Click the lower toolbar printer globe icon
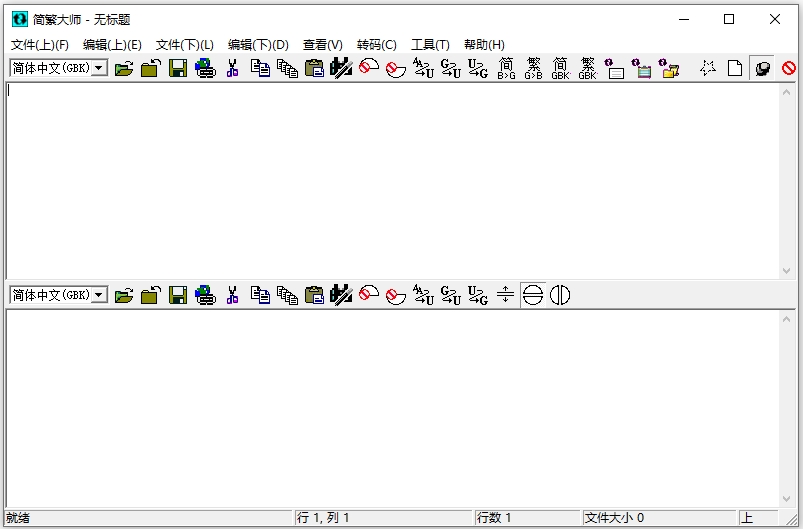The image size is (803, 529). click(x=205, y=295)
